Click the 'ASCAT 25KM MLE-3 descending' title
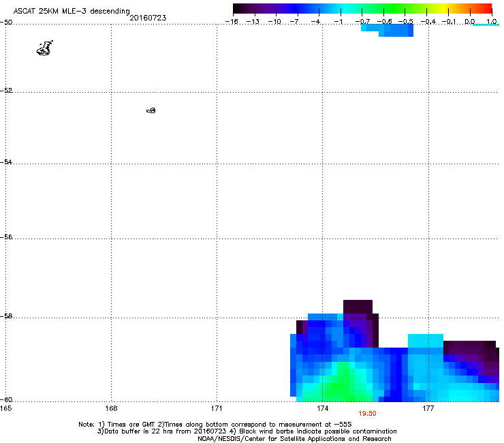Image resolution: width=504 pixels, height=443 pixels. pyautogui.click(x=72, y=11)
